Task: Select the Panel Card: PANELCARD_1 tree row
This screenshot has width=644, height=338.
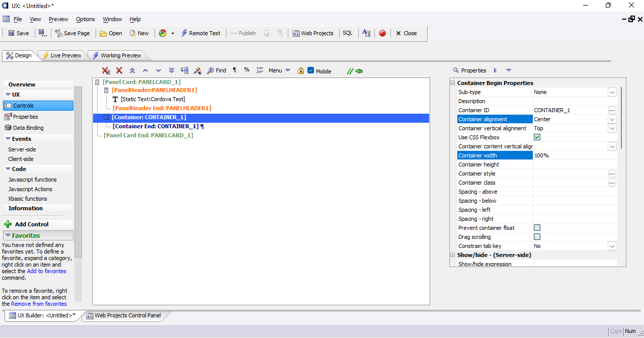Action: click(x=261, y=81)
